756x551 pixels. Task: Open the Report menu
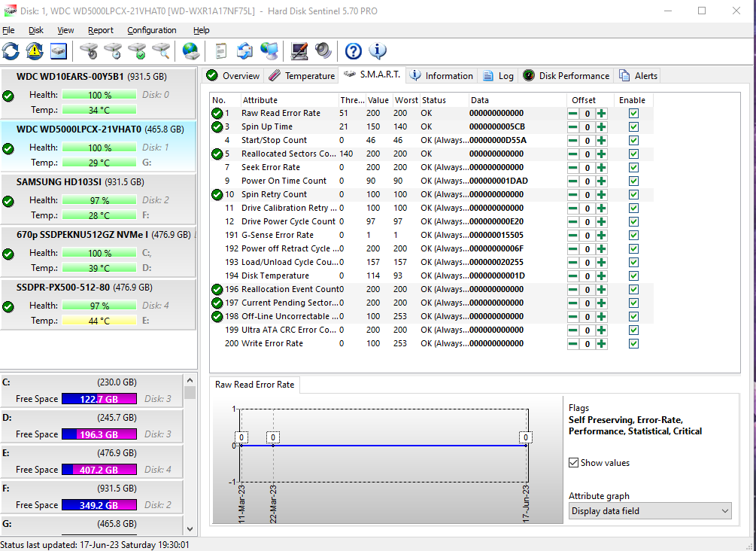tap(100, 30)
